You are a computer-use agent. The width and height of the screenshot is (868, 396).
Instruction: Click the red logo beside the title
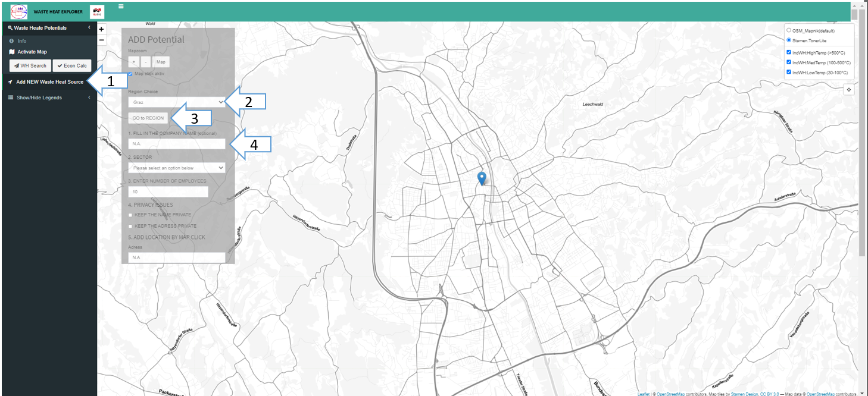[x=96, y=12]
